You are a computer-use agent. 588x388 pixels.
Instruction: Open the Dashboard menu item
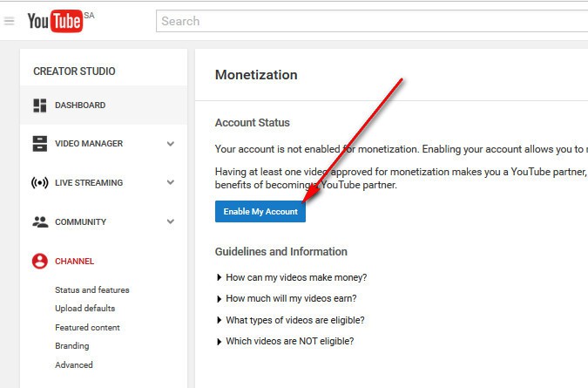pos(104,106)
